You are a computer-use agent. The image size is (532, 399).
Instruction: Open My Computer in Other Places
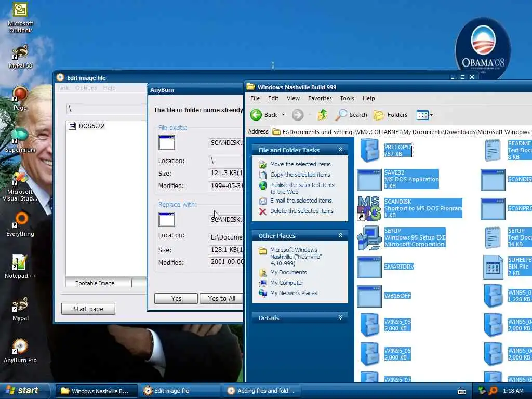coord(286,283)
